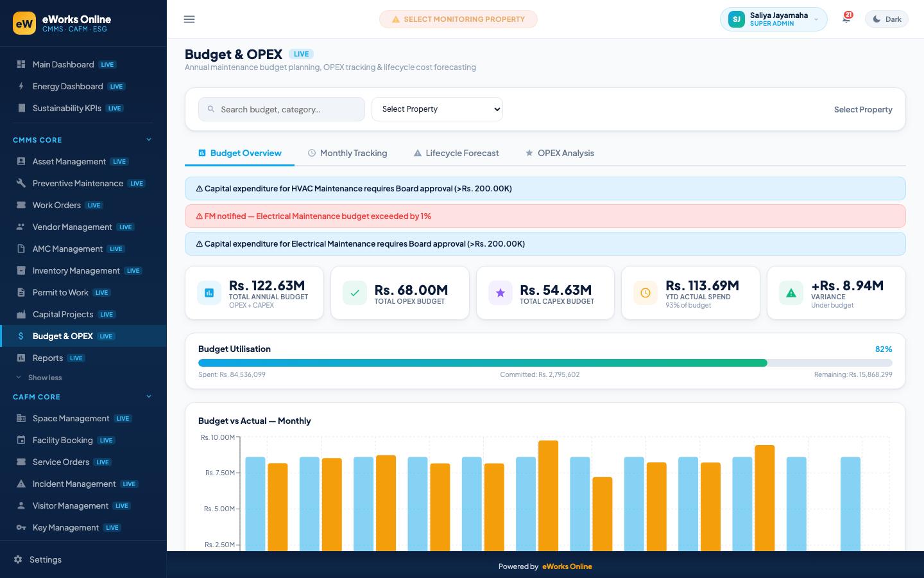Click Committed: Rs. 2,795,602 text

pos(540,374)
